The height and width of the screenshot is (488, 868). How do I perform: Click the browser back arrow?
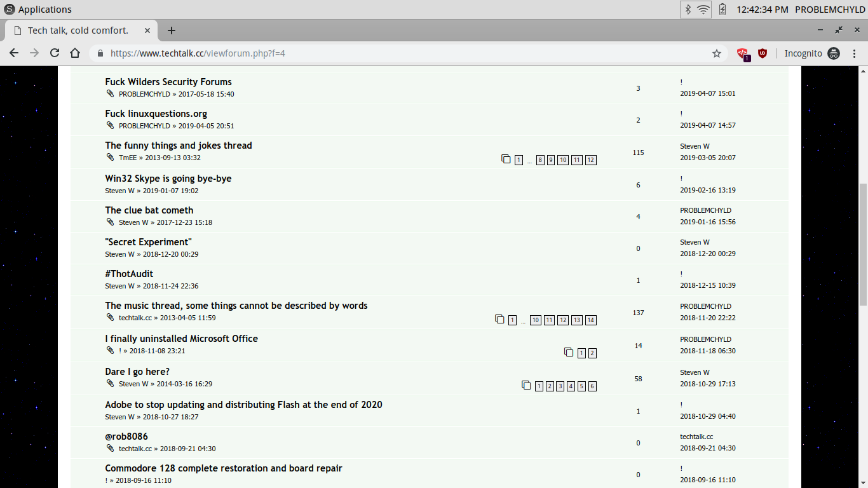[14, 53]
